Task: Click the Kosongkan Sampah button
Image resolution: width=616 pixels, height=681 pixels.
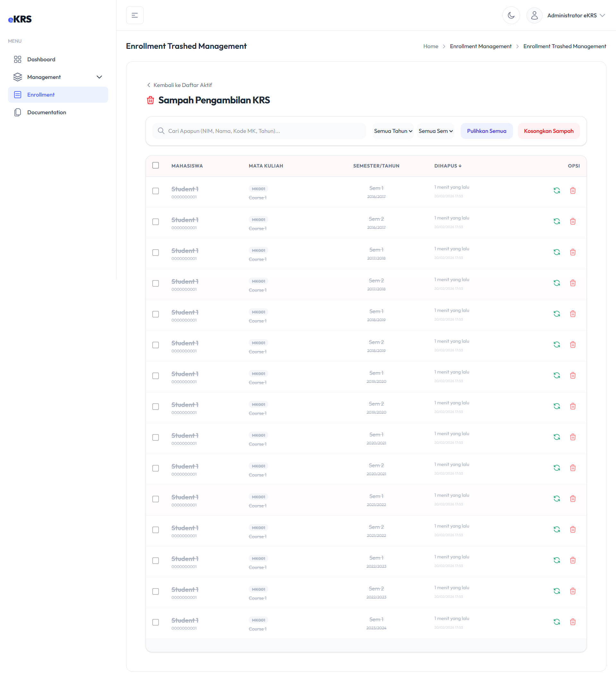Action: [x=548, y=131]
